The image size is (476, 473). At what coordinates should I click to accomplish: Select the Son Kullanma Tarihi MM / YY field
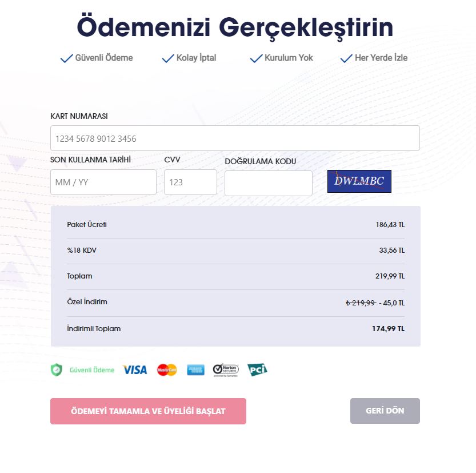click(103, 182)
